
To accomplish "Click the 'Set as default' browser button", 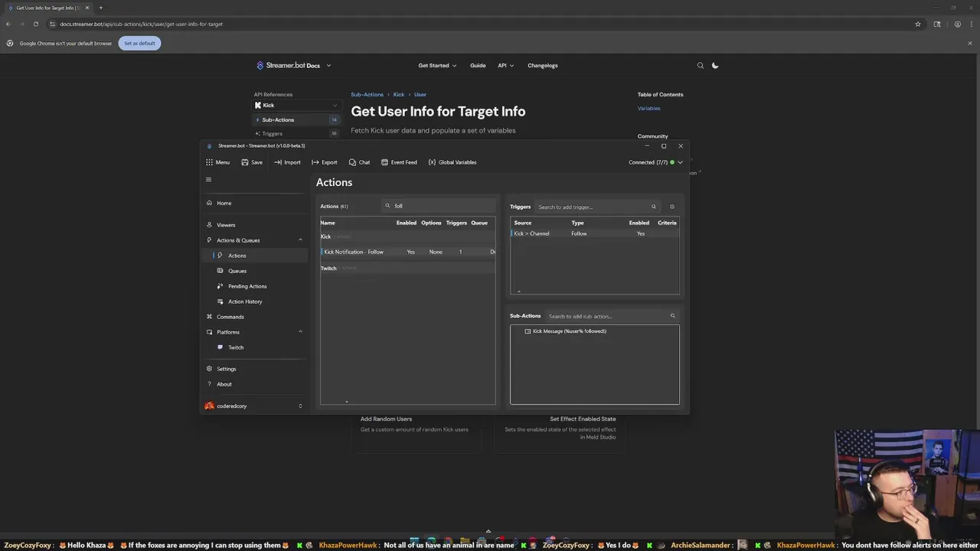I will pyautogui.click(x=139, y=44).
